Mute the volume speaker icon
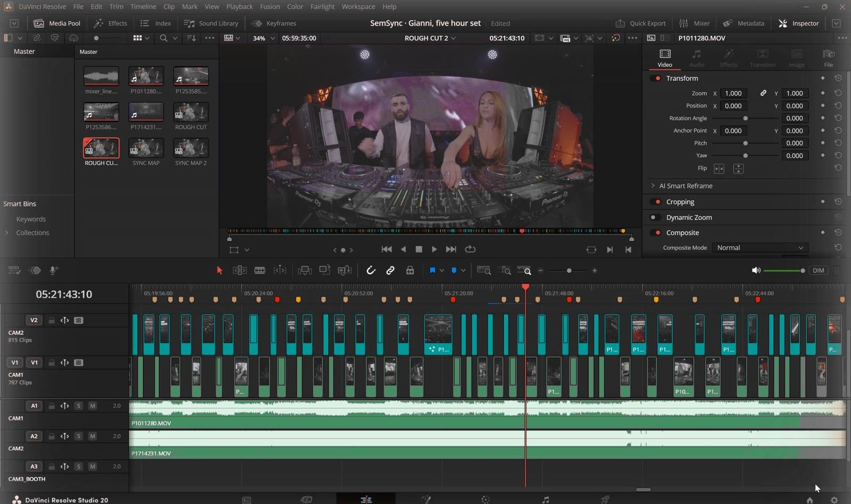This screenshot has height=504, width=851. point(756,271)
